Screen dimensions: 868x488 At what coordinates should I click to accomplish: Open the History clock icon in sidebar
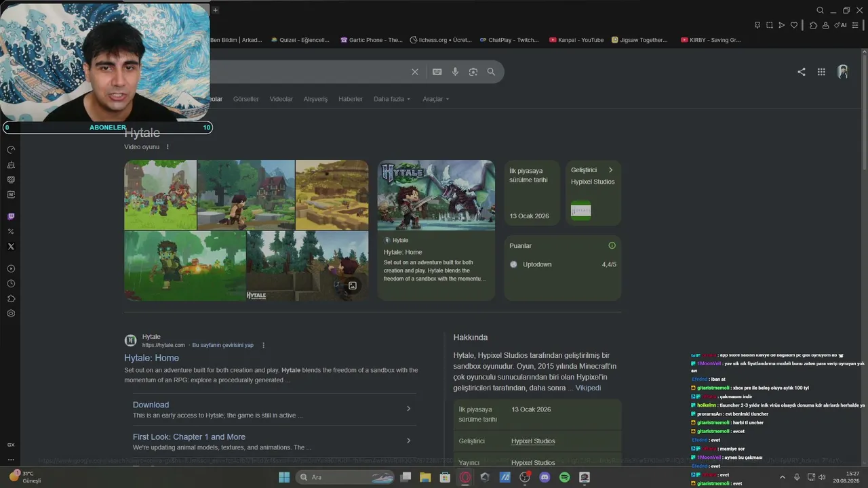pos(11,284)
